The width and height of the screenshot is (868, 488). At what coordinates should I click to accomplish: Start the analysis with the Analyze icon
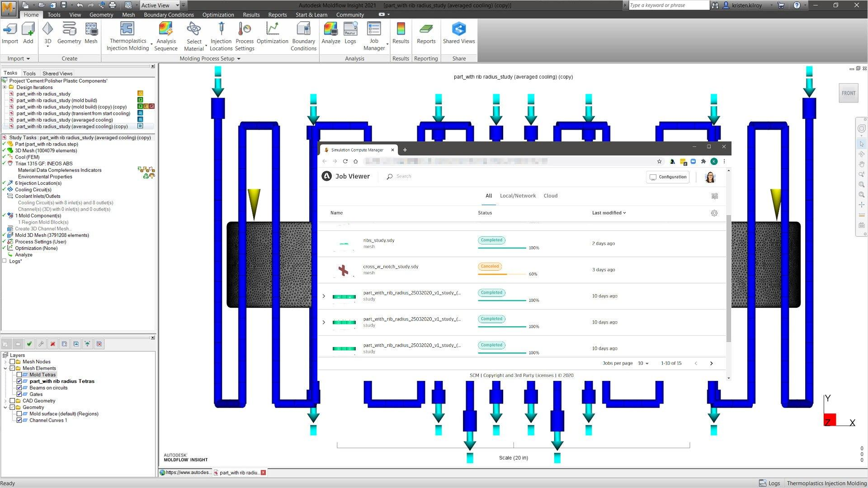[331, 33]
